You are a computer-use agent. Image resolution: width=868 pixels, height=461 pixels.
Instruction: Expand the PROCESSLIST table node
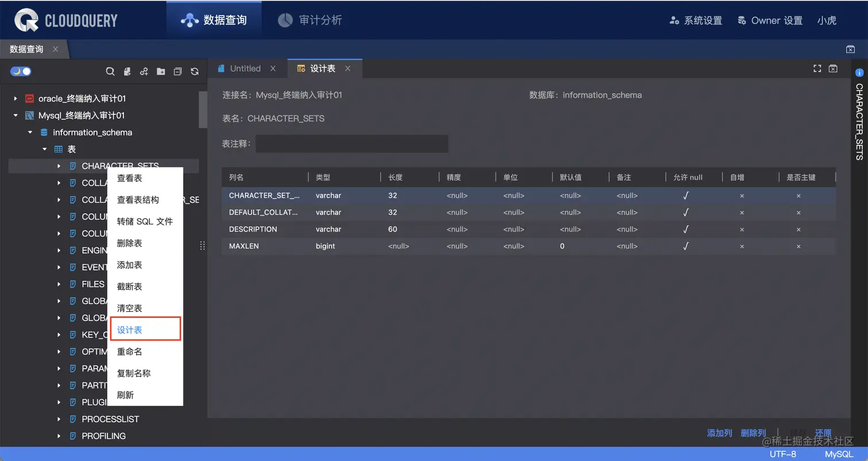point(59,419)
